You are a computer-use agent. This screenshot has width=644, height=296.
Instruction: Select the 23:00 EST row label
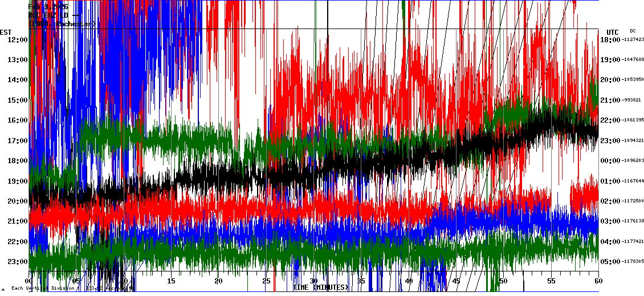tap(18, 262)
